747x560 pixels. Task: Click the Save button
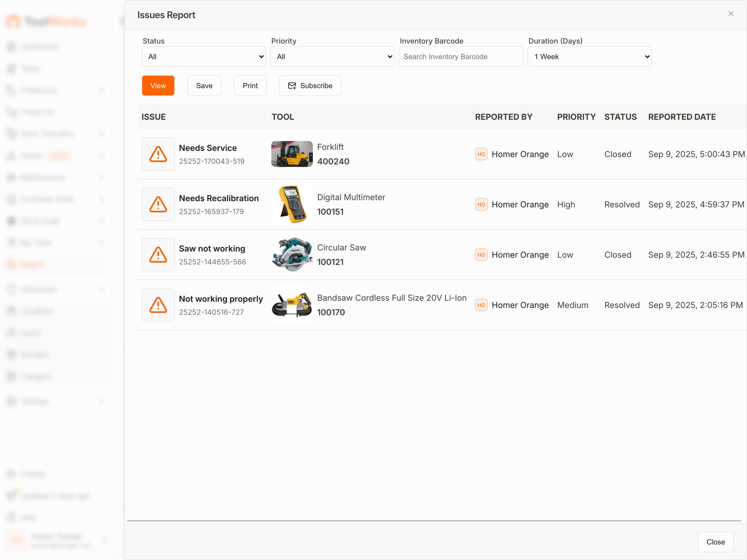pos(204,86)
